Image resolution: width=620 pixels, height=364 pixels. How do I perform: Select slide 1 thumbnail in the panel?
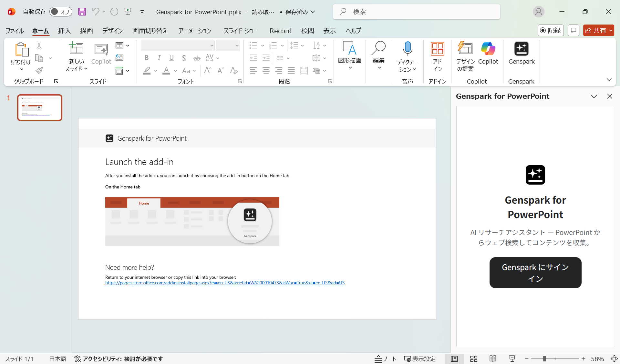pyautogui.click(x=39, y=107)
